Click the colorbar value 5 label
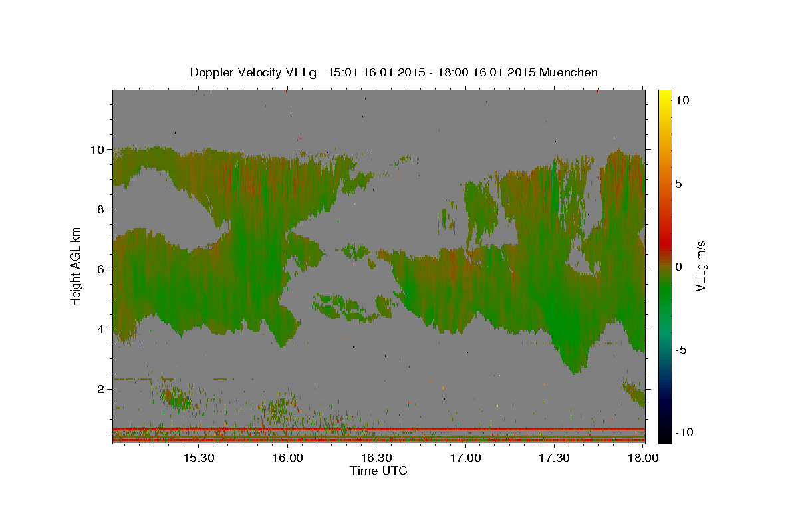 pos(678,184)
